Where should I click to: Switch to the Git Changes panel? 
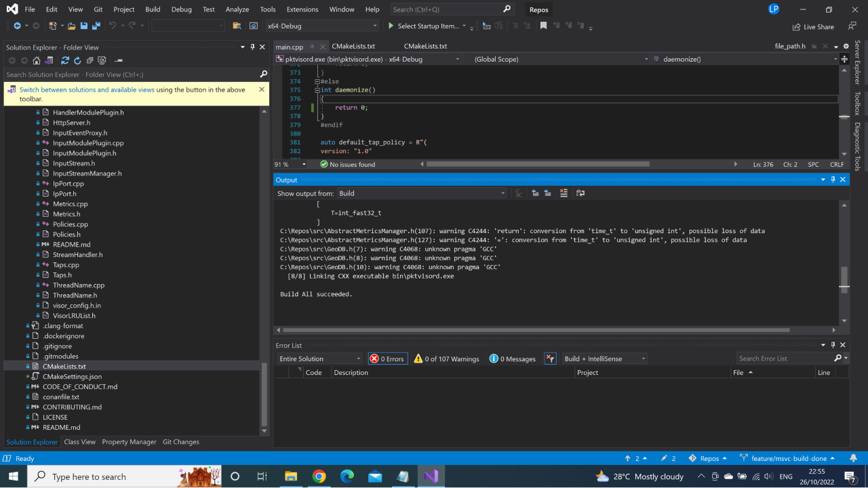[180, 442]
